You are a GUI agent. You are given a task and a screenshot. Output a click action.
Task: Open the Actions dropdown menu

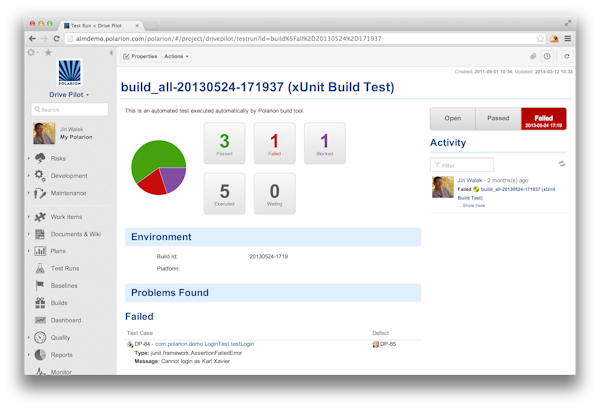pyautogui.click(x=176, y=56)
